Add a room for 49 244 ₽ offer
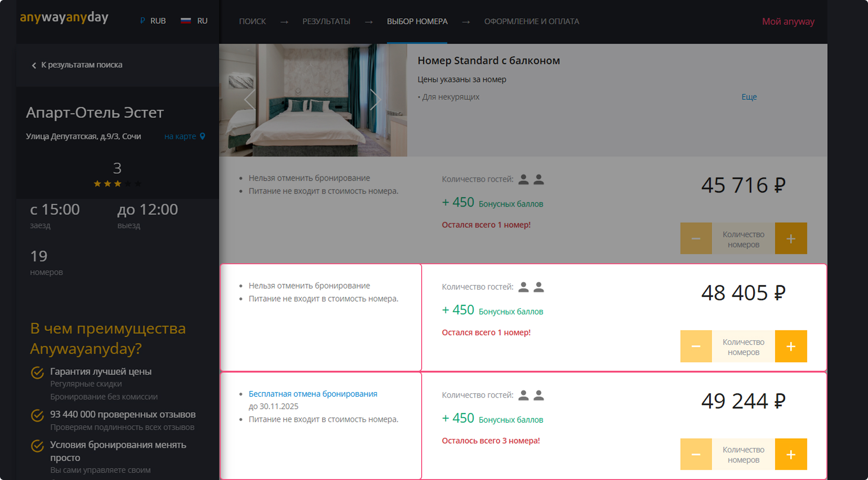Viewport: 868px width, 480px height. pyautogui.click(x=791, y=454)
